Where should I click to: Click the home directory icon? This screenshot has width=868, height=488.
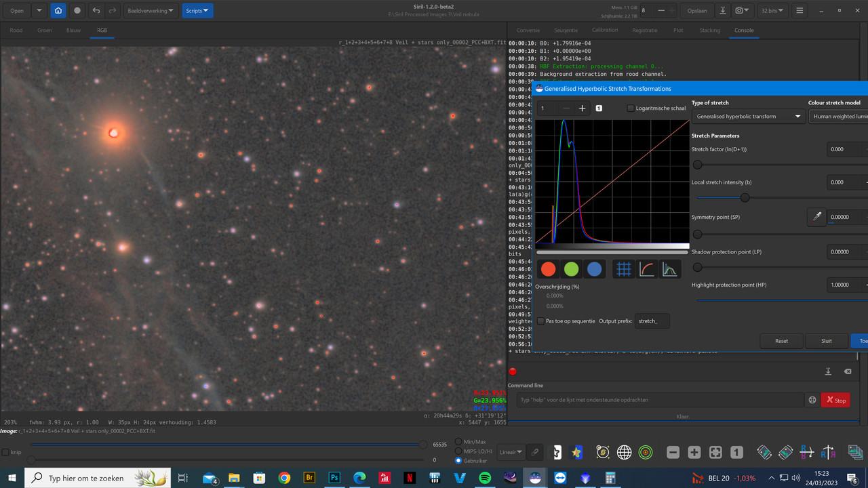[x=58, y=11]
